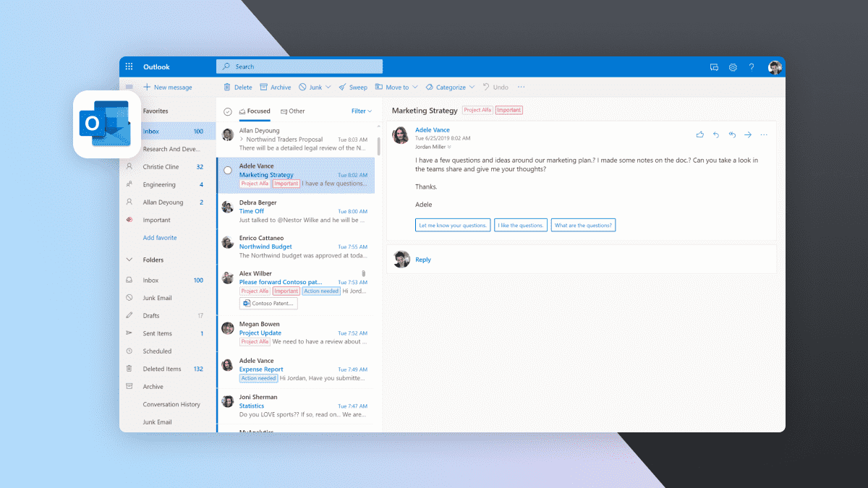This screenshot has width=868, height=488.
Task: Run Sweep on the inbox
Action: pos(353,87)
